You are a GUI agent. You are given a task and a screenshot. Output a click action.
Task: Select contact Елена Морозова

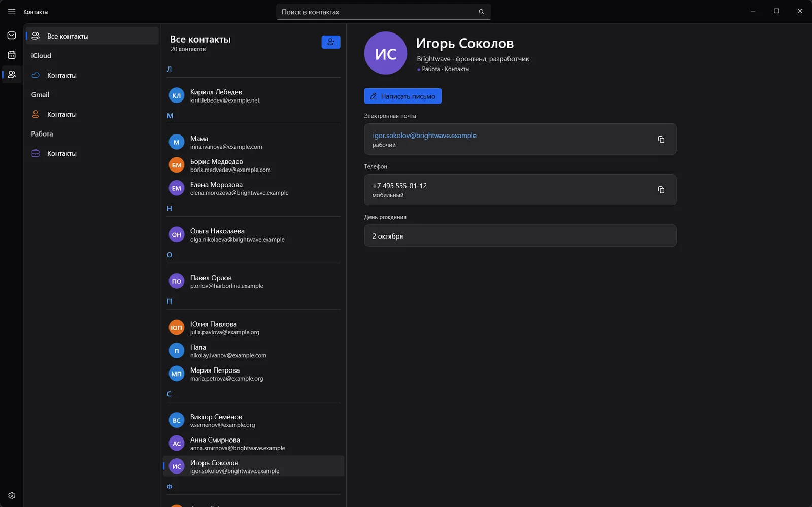click(x=253, y=188)
